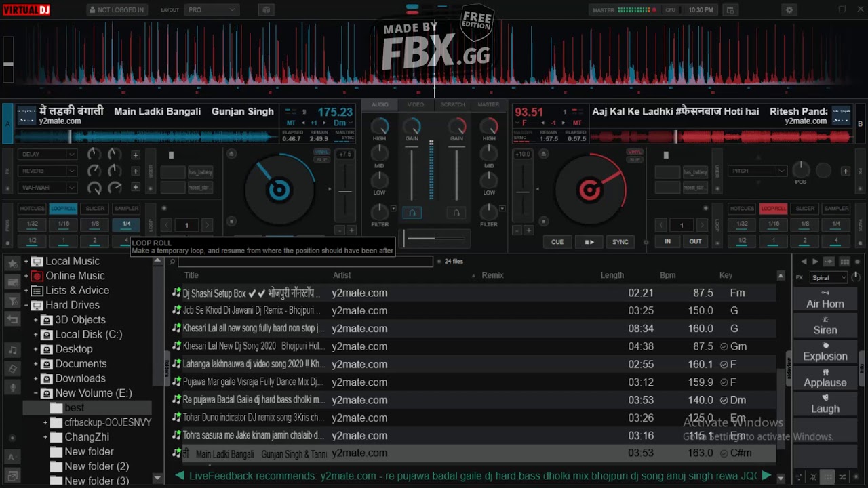
Task: Click pitch plus button under deck A pitch fader
Action: click(351, 230)
